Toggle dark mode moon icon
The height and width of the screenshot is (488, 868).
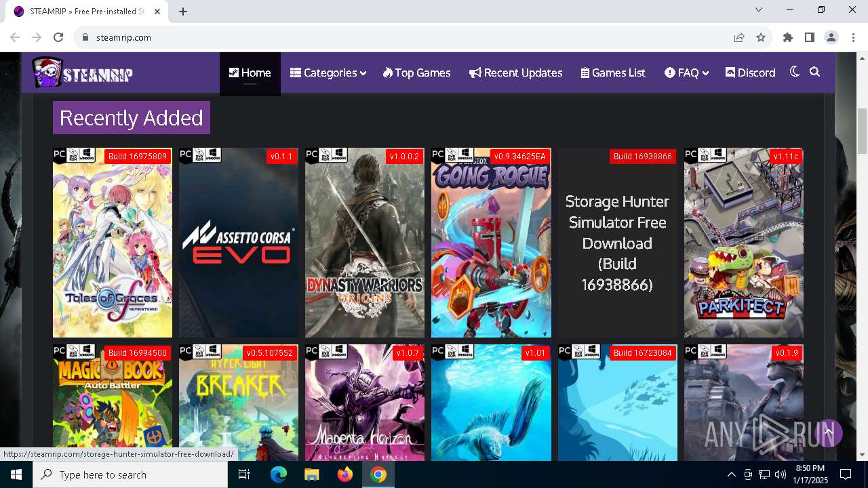click(795, 72)
